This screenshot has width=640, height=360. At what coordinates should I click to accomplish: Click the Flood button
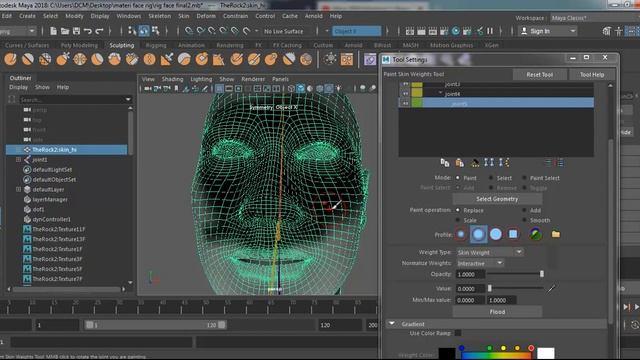(x=497, y=312)
